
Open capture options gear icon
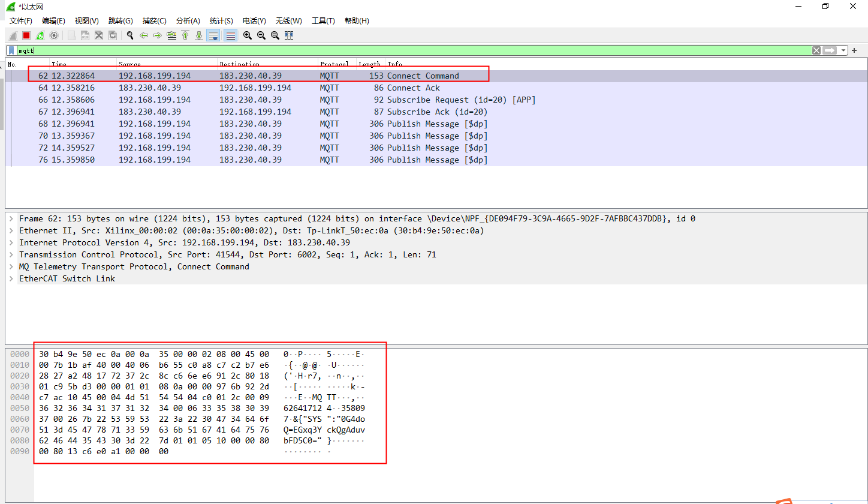(x=54, y=35)
